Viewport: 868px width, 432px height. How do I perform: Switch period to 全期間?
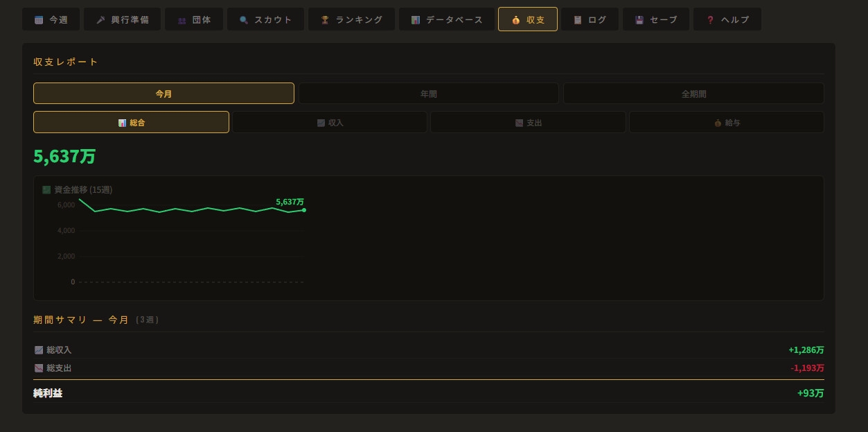693,94
